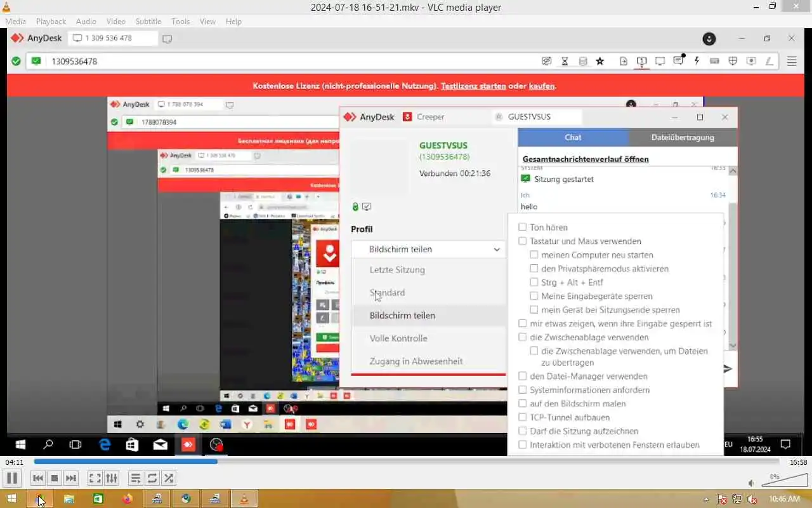Viewport: 812px width, 508px height.
Task: Toggle the VLC playlist view
Action: pyautogui.click(x=135, y=478)
